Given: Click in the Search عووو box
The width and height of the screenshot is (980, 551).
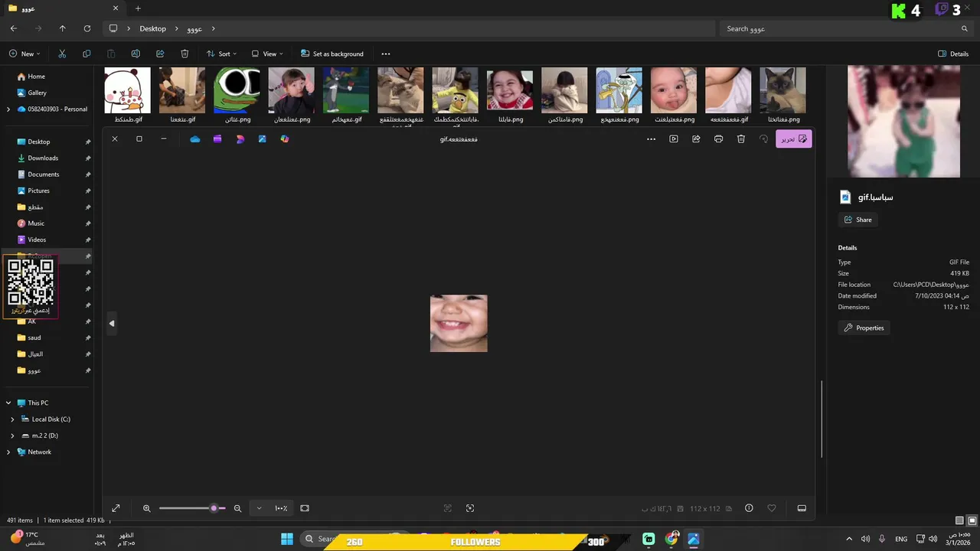Looking at the screenshot, I should pyautogui.click(x=846, y=28).
